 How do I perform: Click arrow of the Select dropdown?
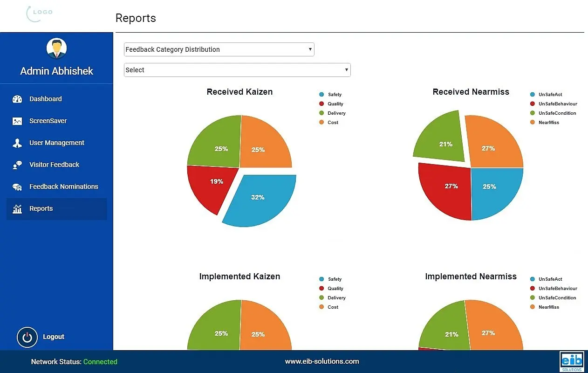click(347, 70)
